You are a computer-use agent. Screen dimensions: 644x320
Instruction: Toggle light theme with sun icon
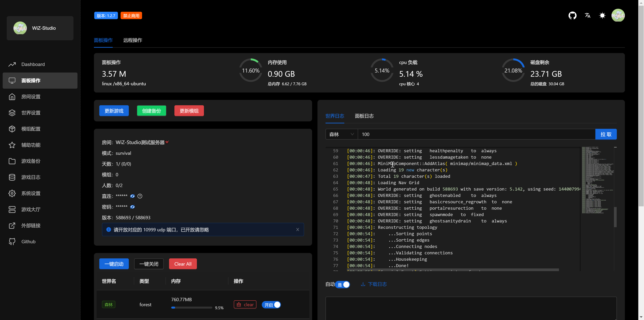[x=603, y=15]
